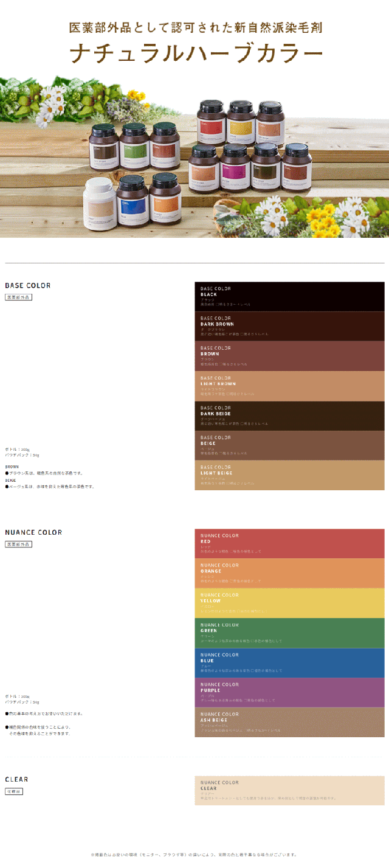389x868 pixels.
Task: Click the product jars hero image
Action: (x=194, y=158)
